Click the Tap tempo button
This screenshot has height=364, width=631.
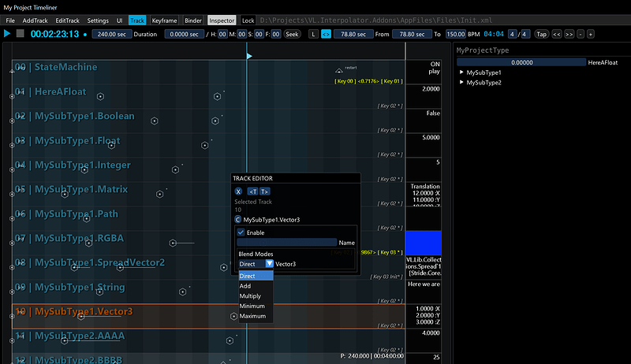coord(541,34)
